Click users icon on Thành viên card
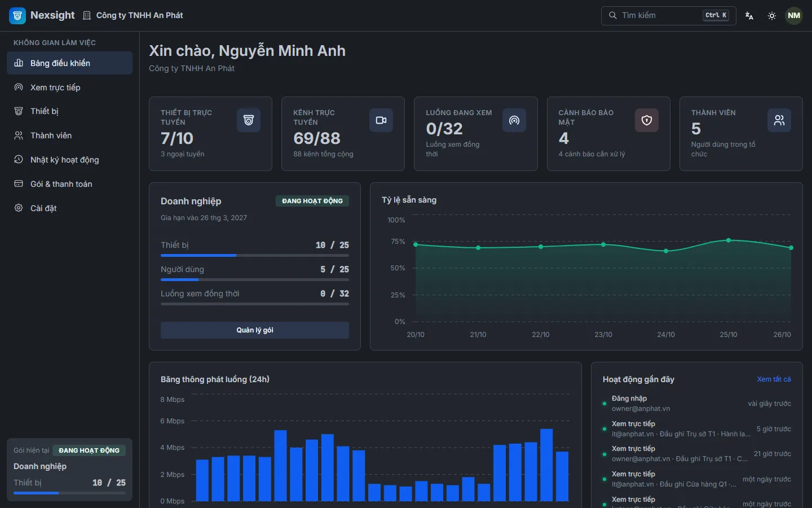 (779, 120)
